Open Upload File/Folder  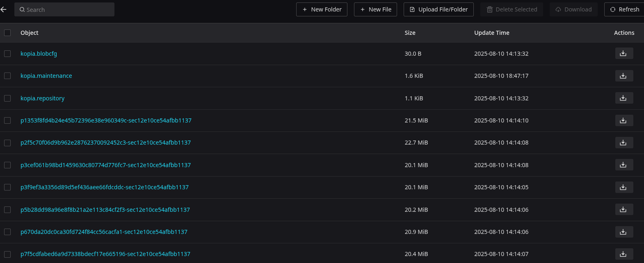point(438,9)
